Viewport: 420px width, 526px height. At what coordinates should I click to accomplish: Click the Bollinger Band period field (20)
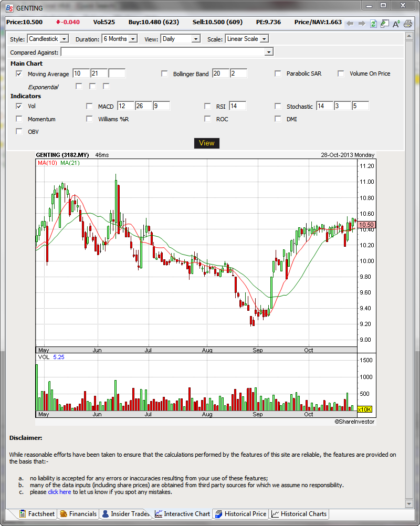(x=220, y=73)
